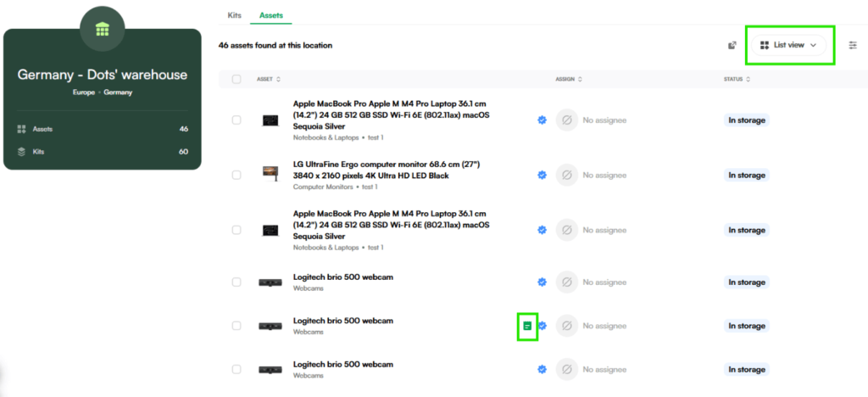Check the LG UltraFine Ergo monitor row checkbox
Viewport: 868px width, 397px height.
tap(236, 175)
